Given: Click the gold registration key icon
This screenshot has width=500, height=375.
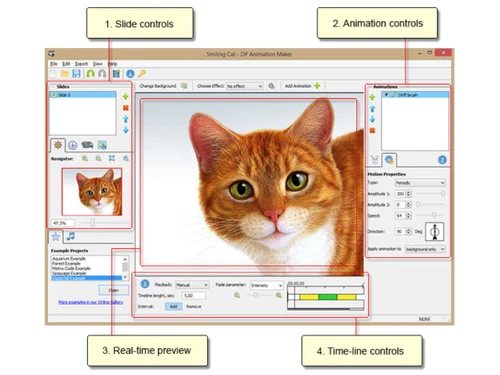Looking at the screenshot, I should (x=142, y=73).
